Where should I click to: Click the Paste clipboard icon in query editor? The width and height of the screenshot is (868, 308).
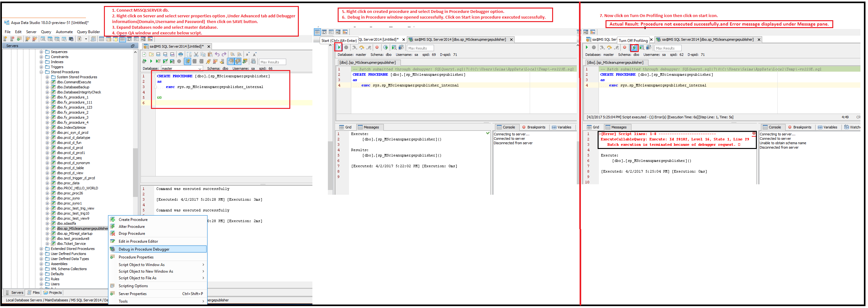(x=210, y=54)
